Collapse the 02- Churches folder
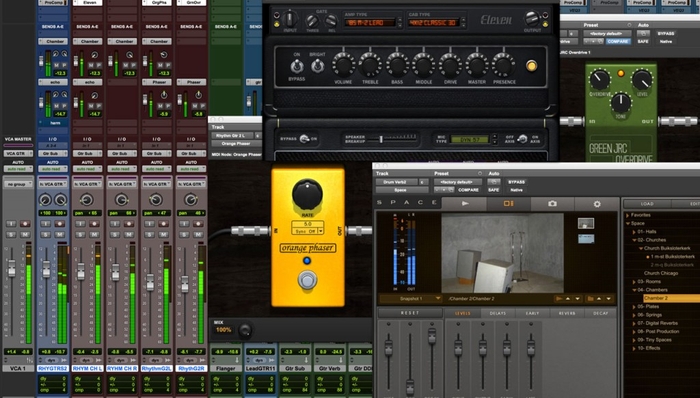This screenshot has height=398, width=700. pyautogui.click(x=634, y=240)
